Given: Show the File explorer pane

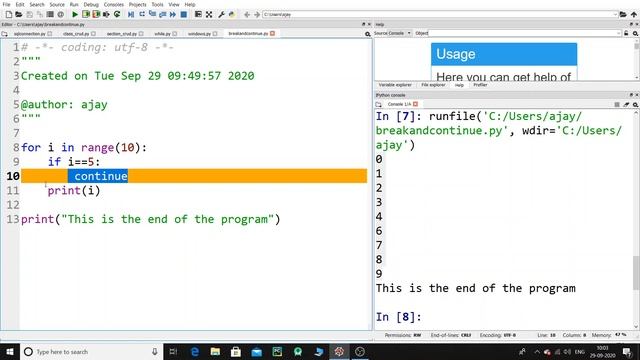Looking at the screenshot, I should [433, 85].
